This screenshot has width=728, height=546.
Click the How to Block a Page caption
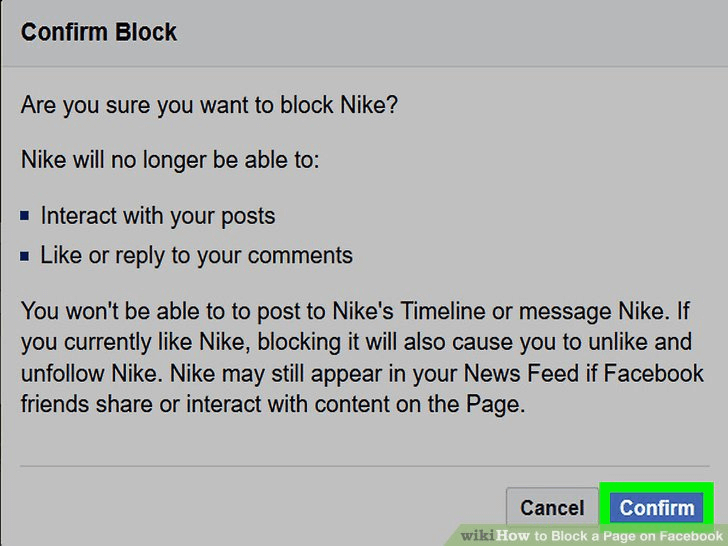[610, 535]
